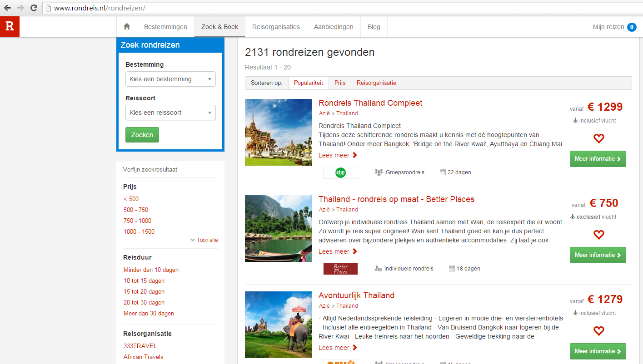643x364 pixels.
Task: Open the Reisorganisaties menu item
Action: point(276,27)
